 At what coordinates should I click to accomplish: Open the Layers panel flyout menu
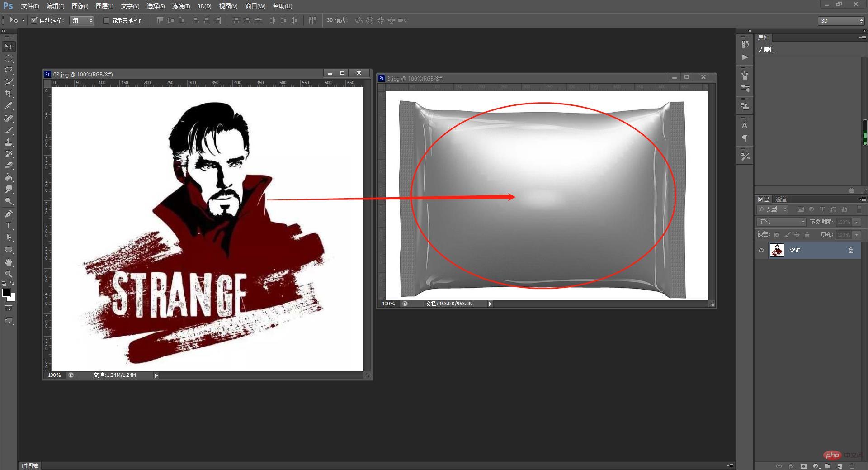tap(862, 199)
